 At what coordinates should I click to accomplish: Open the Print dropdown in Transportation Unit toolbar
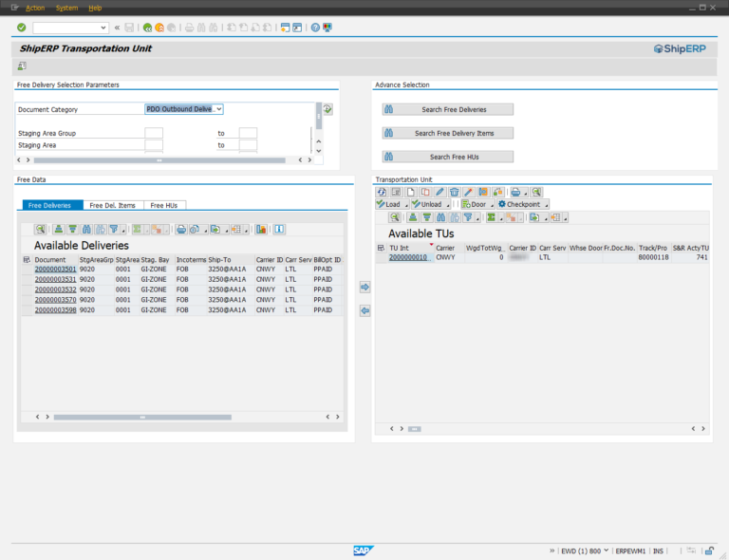[526, 193]
